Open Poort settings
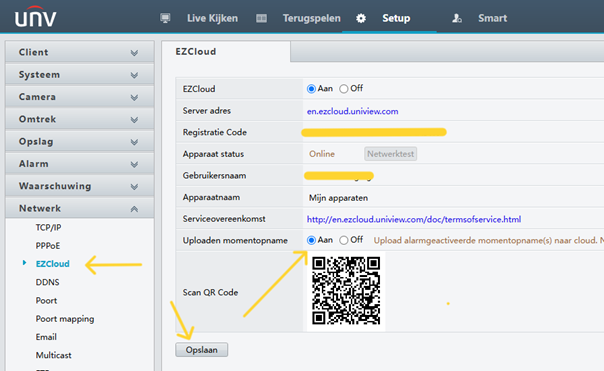 click(46, 300)
